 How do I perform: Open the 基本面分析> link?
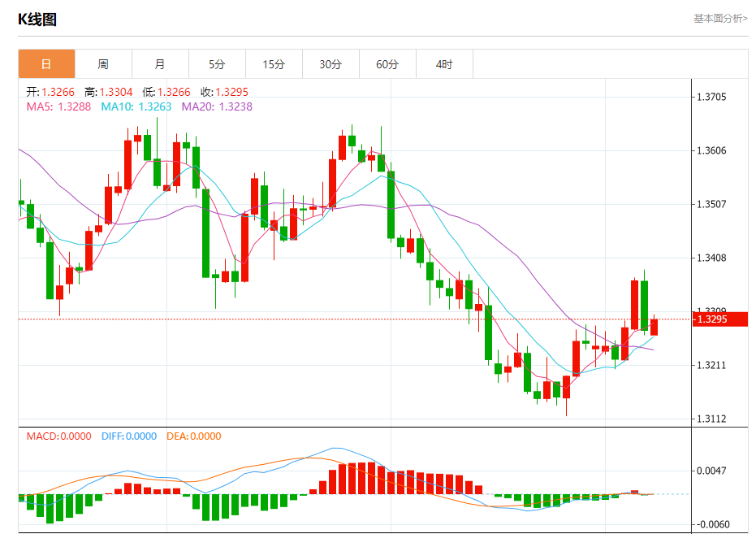pos(720,19)
